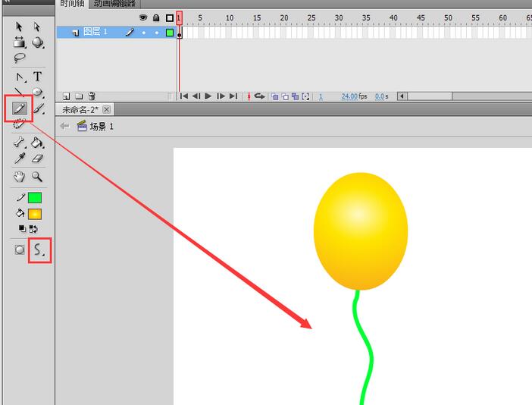Choose the Lasso tool
Image resolution: width=532 pixels, height=405 pixels.
coord(20,58)
